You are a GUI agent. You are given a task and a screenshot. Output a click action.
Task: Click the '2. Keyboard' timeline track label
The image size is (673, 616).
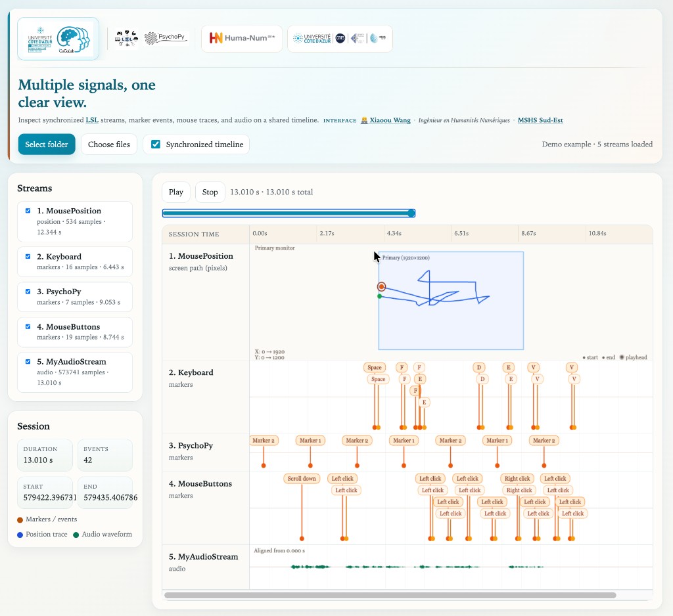(x=191, y=372)
